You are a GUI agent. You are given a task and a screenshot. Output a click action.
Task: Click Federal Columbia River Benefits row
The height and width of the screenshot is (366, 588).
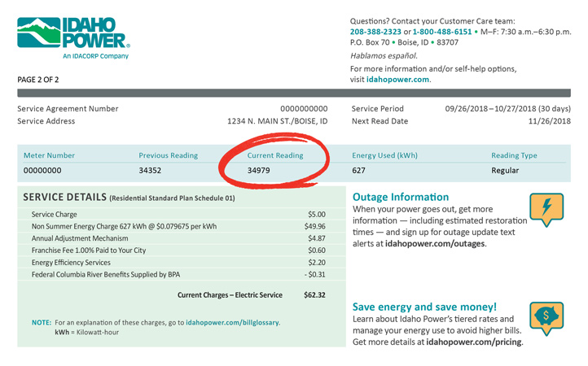click(182, 274)
